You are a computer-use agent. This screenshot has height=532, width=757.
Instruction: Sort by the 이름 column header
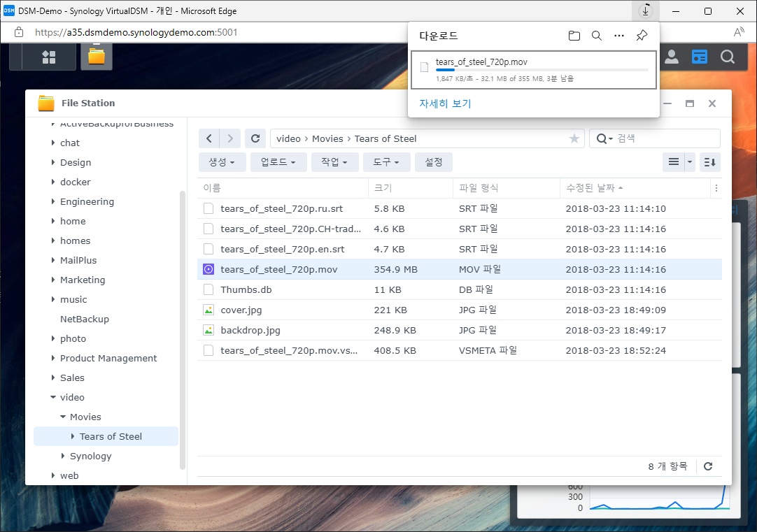tap(283, 188)
